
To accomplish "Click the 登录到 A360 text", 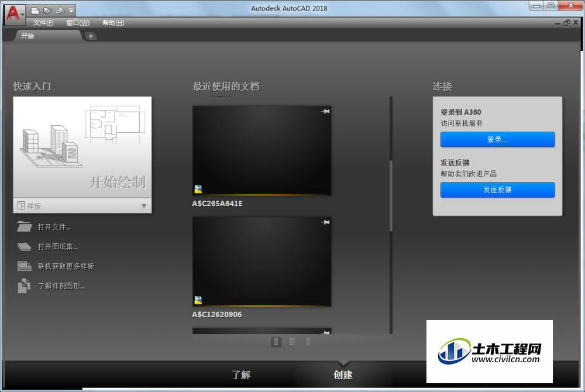I will (461, 112).
